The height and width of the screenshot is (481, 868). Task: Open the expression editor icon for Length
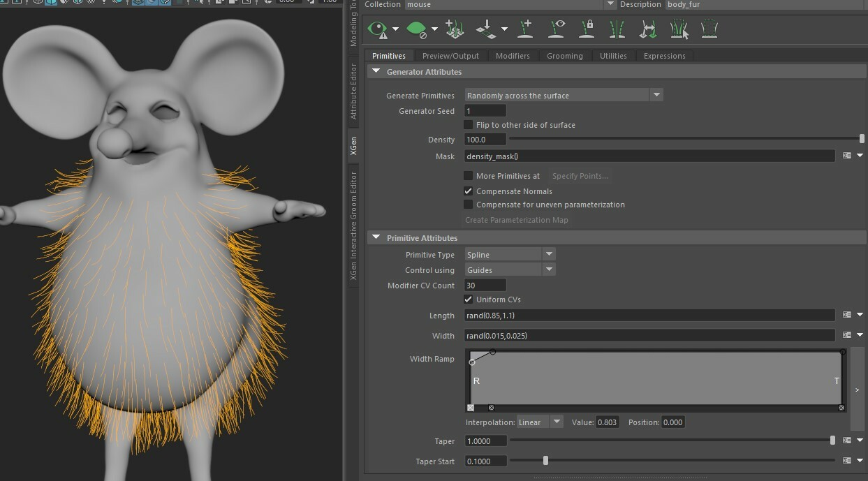tap(847, 315)
